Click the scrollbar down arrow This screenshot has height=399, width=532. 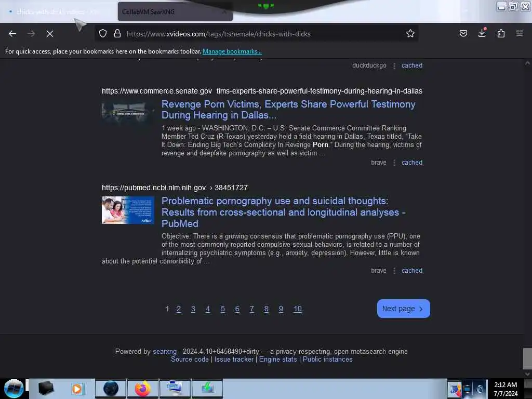click(527, 374)
